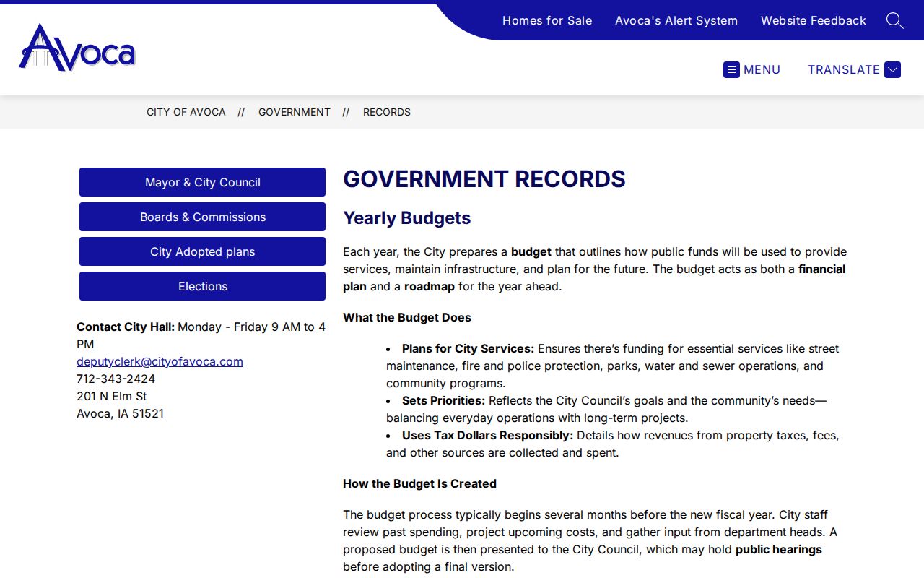This screenshot has width=924, height=578.
Task: Click the phone number 712-343-2424
Action: 115,379
